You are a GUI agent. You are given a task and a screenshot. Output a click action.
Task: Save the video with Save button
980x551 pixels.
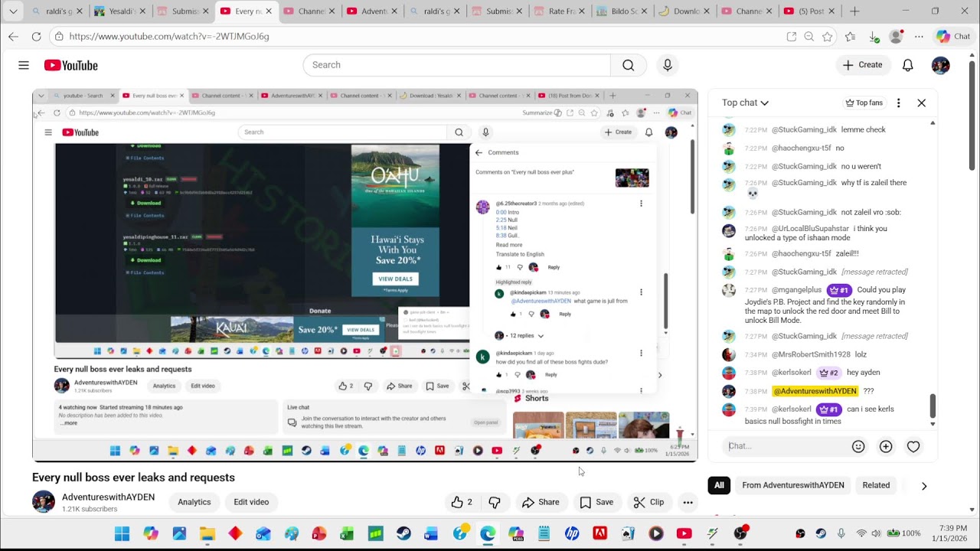click(x=596, y=502)
